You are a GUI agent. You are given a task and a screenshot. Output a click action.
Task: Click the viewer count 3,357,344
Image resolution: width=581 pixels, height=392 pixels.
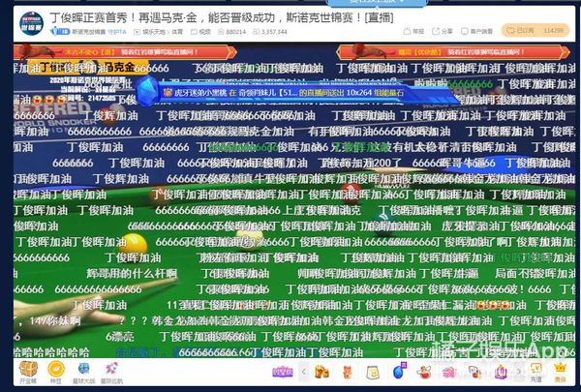coord(270,32)
